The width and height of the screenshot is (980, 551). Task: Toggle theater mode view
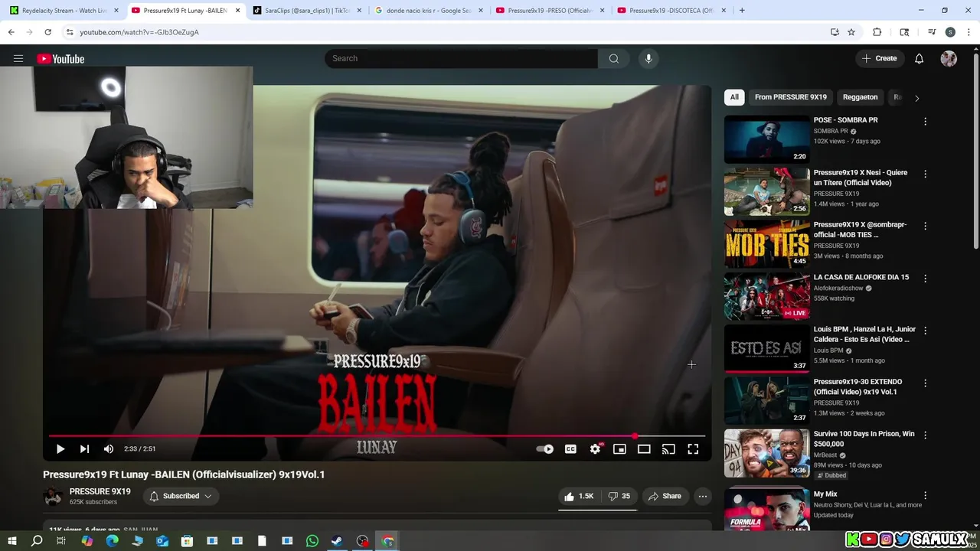point(644,449)
